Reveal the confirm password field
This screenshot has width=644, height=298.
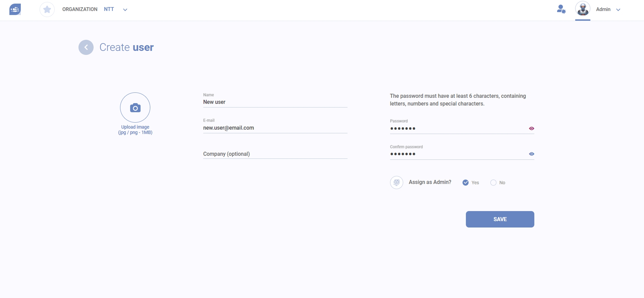(531, 154)
